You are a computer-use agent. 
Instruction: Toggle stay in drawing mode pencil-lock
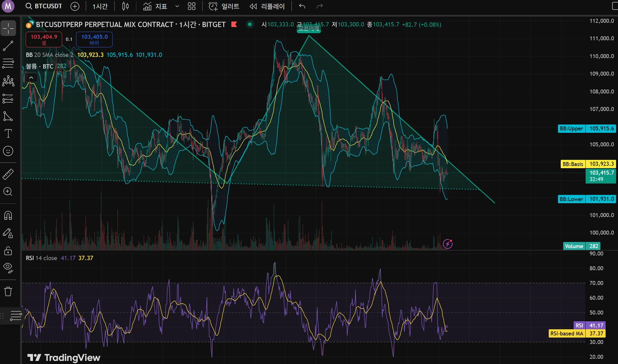point(8,233)
